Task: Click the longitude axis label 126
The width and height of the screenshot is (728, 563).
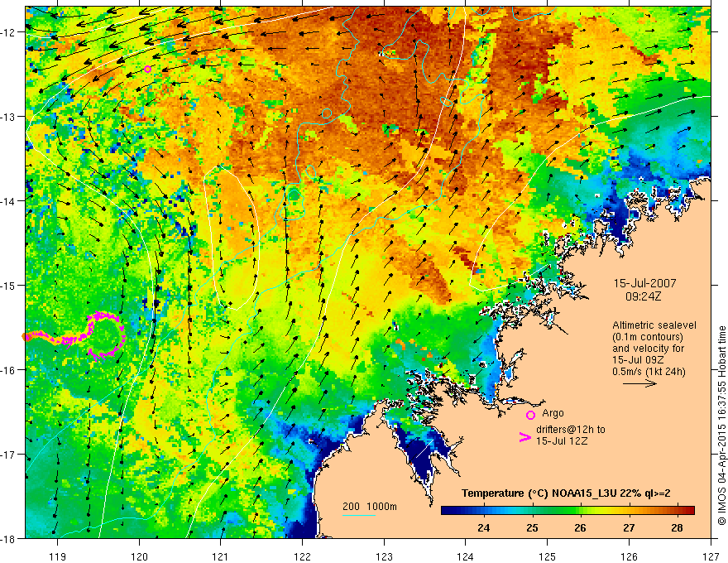Action: (x=629, y=556)
